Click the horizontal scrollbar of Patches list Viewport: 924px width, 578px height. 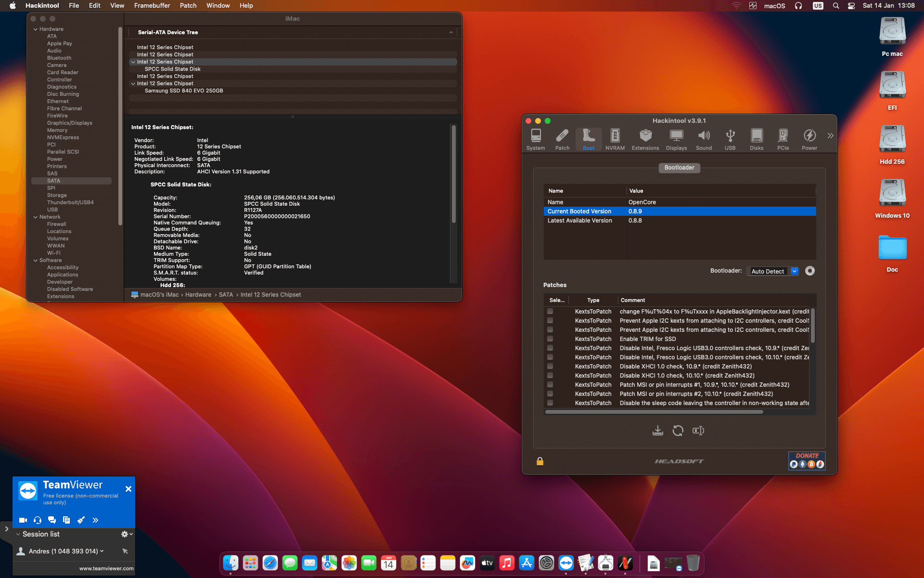(x=654, y=412)
